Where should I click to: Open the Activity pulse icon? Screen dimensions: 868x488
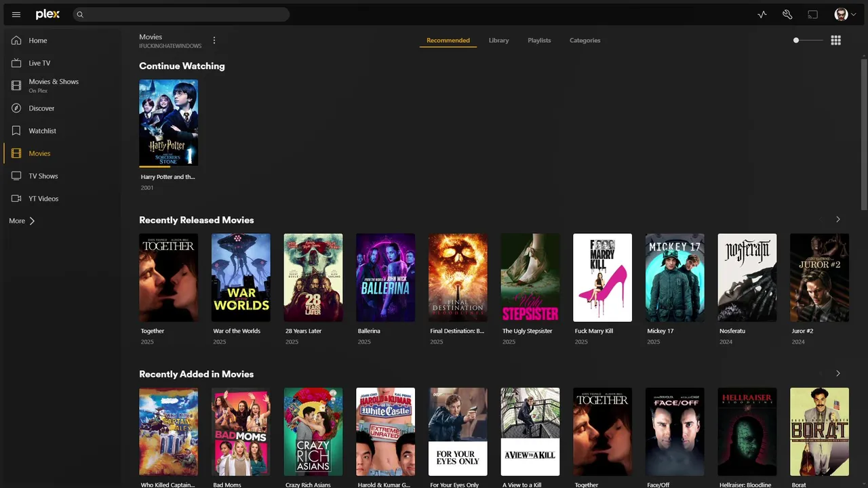coord(762,14)
